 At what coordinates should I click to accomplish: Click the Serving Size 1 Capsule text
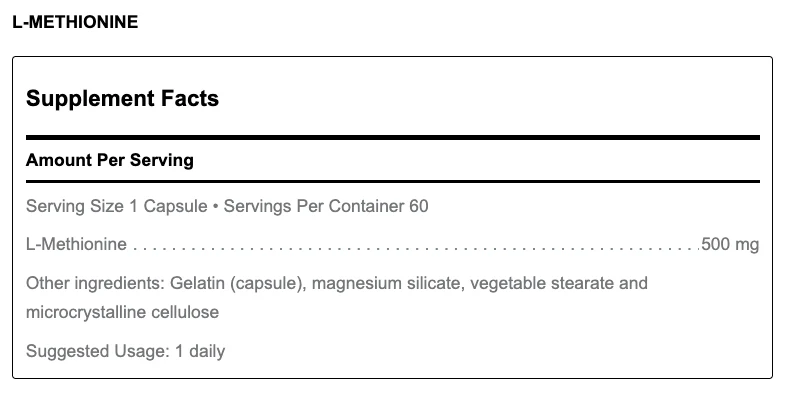click(x=117, y=206)
